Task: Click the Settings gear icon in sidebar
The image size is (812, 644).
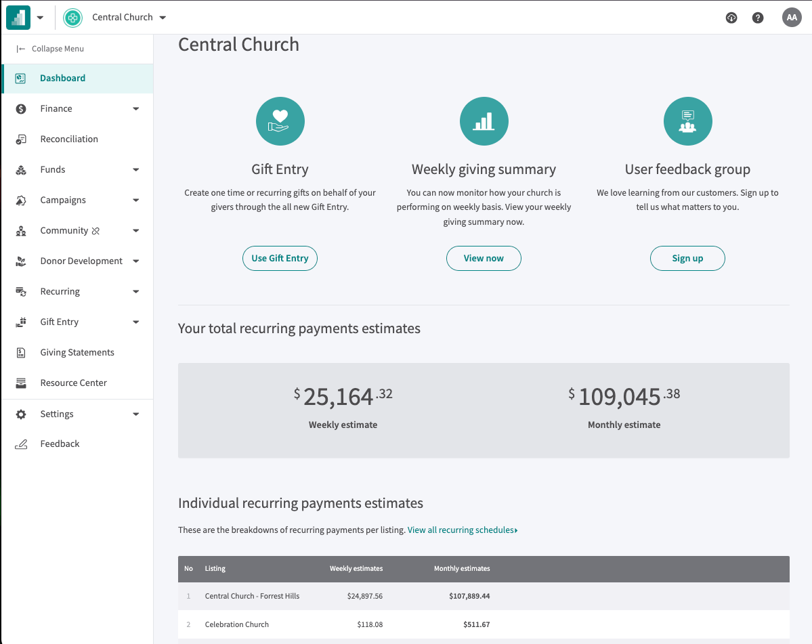Action: [21, 414]
